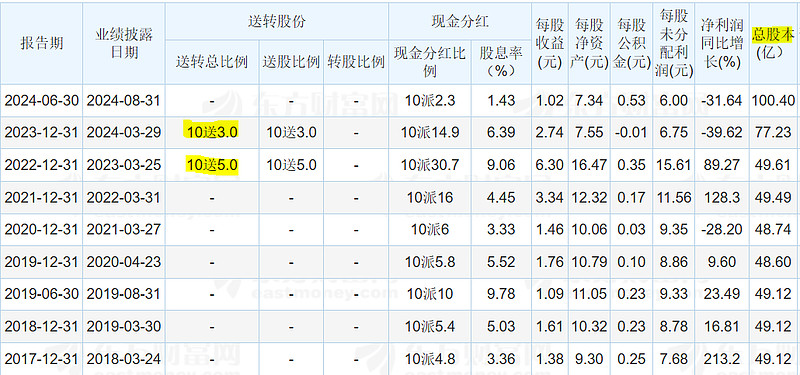
Task: Click dividend yield value 9.06
Action: pos(501,165)
